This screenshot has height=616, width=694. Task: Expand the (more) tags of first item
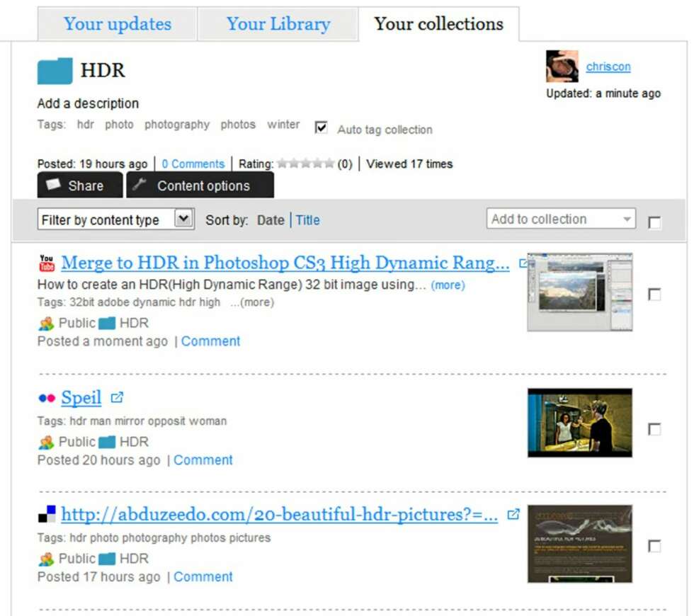pyautogui.click(x=252, y=302)
